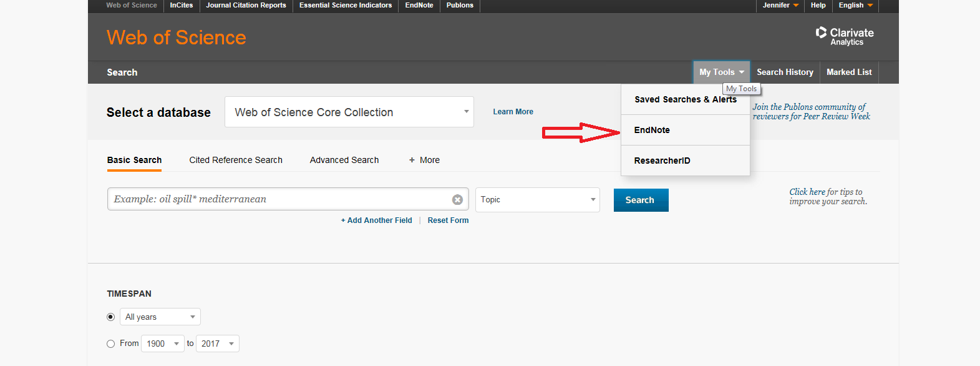Choose Saved Searches & Alerts menu item
The width and height of the screenshot is (980, 366).
(x=686, y=99)
